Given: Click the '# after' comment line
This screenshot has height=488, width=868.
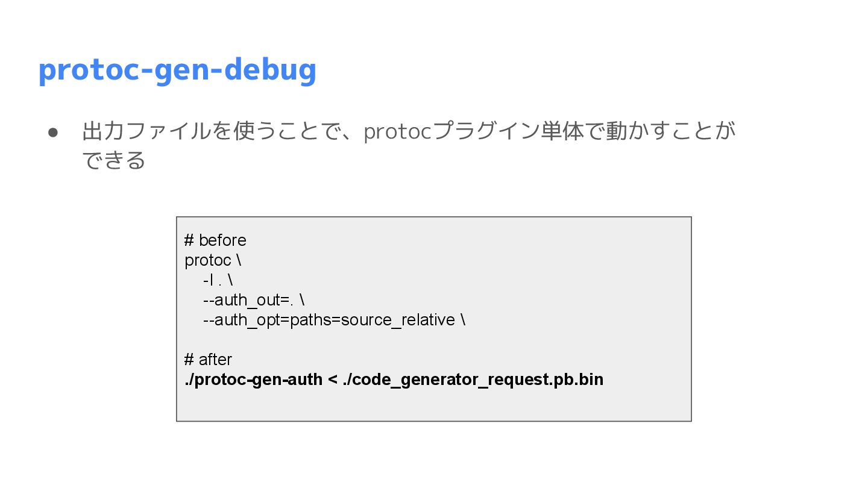Looking at the screenshot, I should tap(208, 360).
